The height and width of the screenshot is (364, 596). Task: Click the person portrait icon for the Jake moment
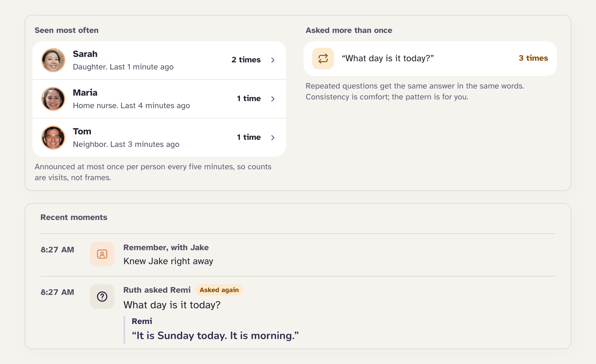(102, 254)
